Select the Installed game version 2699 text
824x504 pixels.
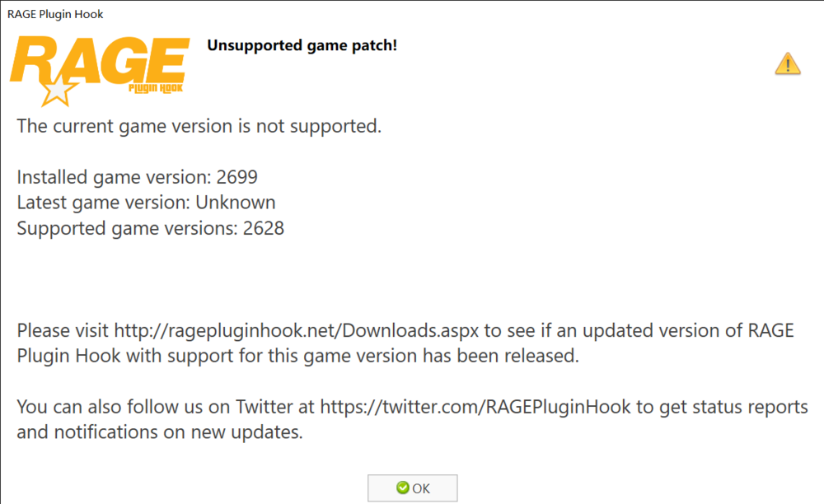[x=137, y=176]
